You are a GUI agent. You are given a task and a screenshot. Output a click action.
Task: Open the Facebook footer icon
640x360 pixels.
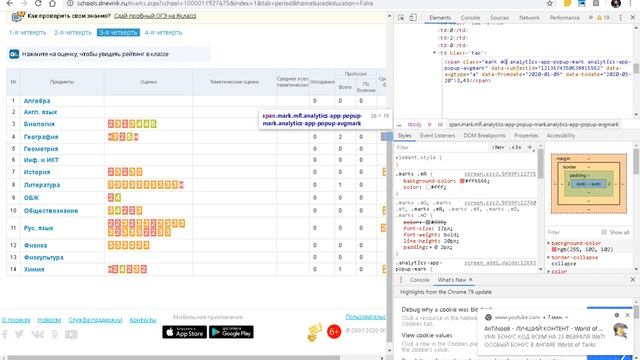5,334
